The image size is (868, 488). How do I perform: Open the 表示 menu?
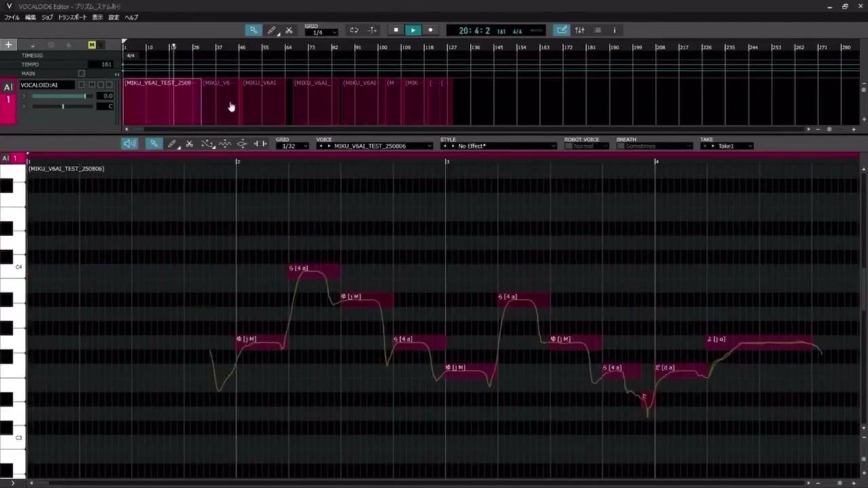98,17
